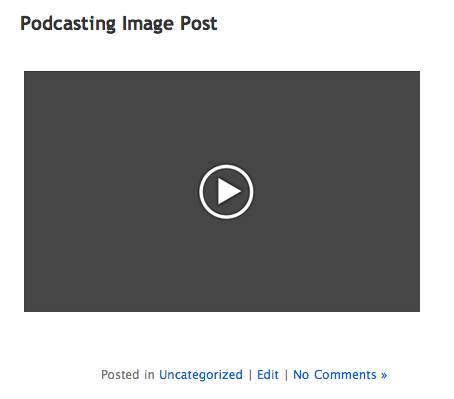Open the Uncategorized category link

click(x=201, y=375)
